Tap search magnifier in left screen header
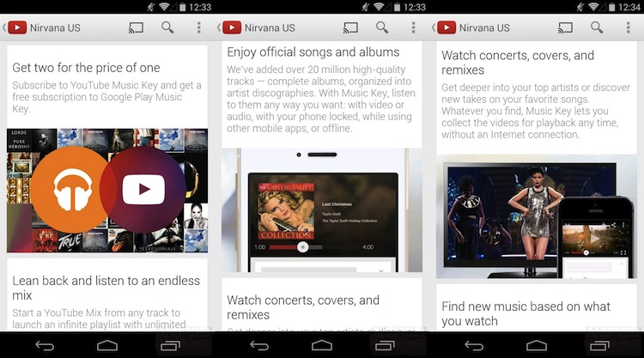 [x=167, y=27]
